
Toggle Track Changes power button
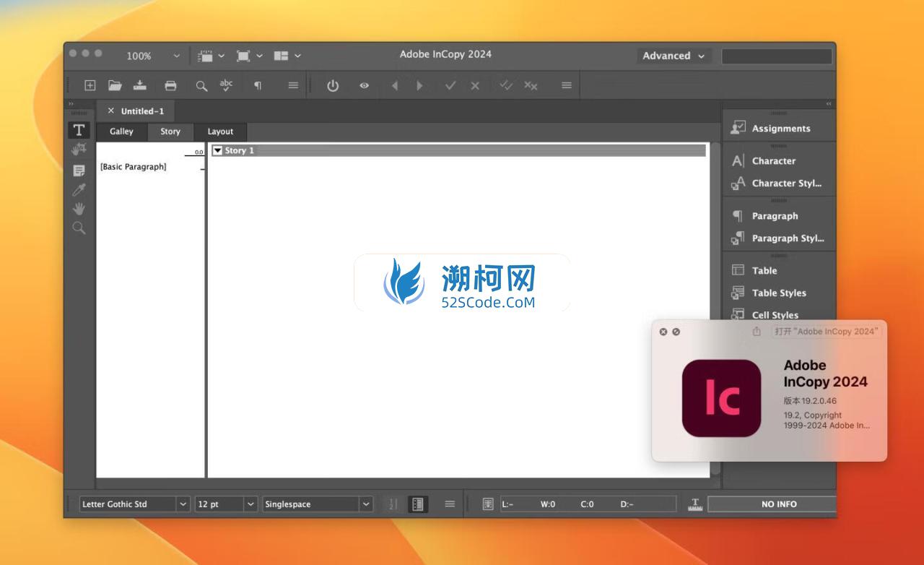pos(333,85)
